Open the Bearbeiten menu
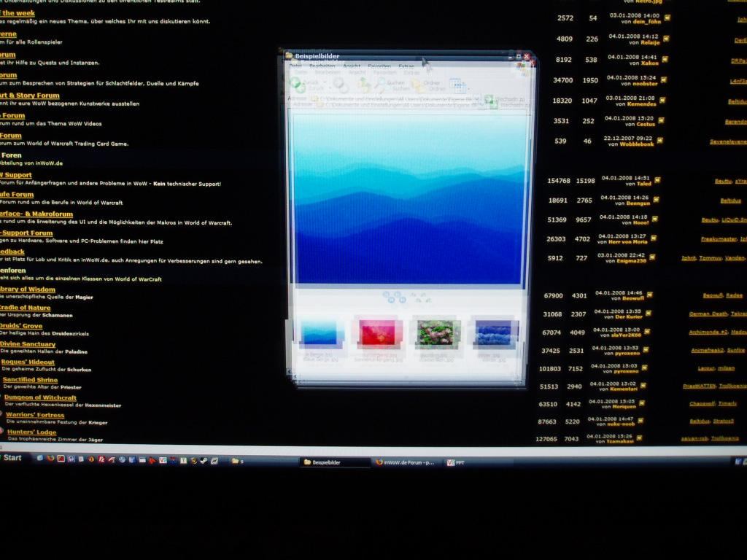Image resolution: width=747 pixels, height=560 pixels. point(322,66)
